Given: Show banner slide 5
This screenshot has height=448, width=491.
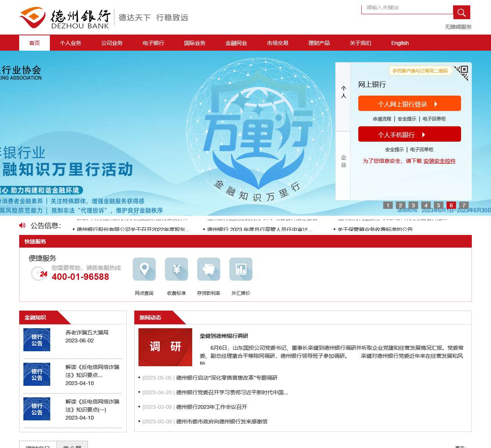Looking at the screenshot, I should tap(438, 205).
